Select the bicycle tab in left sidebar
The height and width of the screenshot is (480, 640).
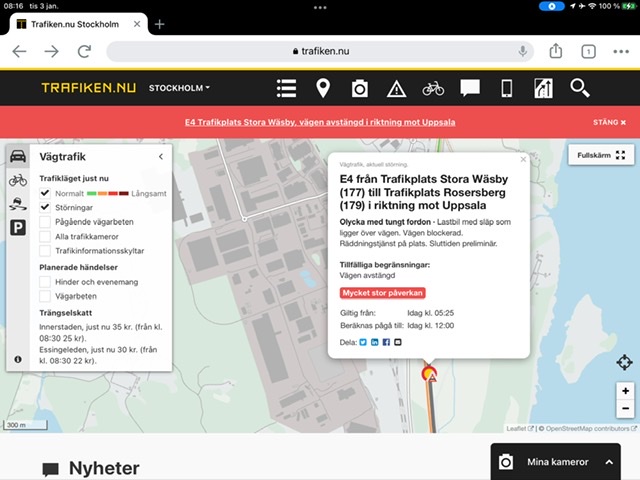pos(18,180)
